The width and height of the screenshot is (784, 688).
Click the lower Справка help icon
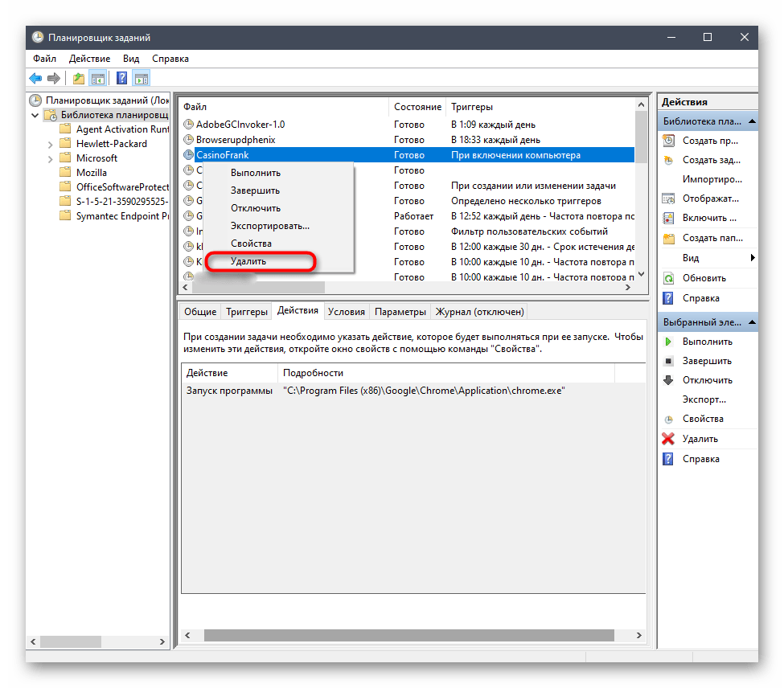[x=668, y=459]
